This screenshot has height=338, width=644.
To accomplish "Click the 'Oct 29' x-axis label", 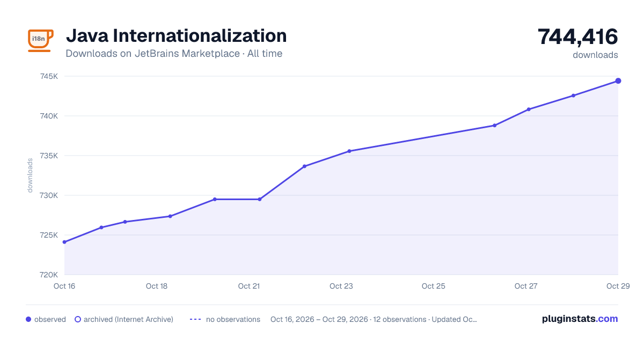I will point(618,286).
